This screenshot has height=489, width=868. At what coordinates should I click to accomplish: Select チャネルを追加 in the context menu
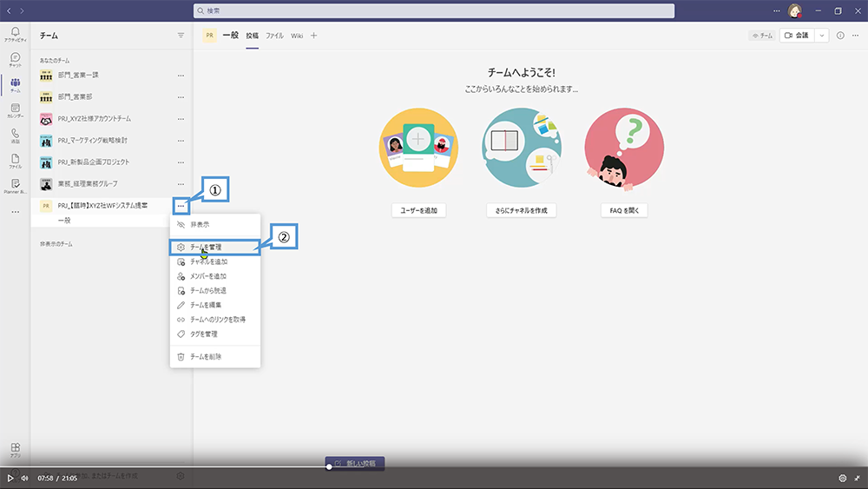214,261
